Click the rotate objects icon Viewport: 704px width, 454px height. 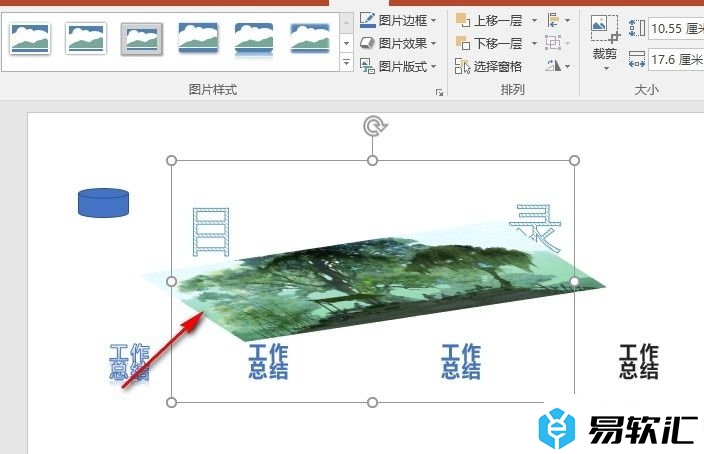(553, 66)
